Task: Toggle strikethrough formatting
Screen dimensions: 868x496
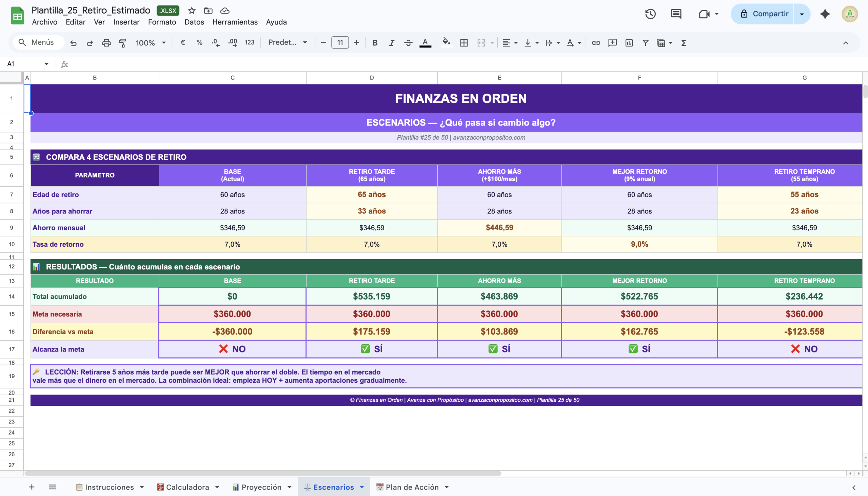Action: click(x=408, y=43)
